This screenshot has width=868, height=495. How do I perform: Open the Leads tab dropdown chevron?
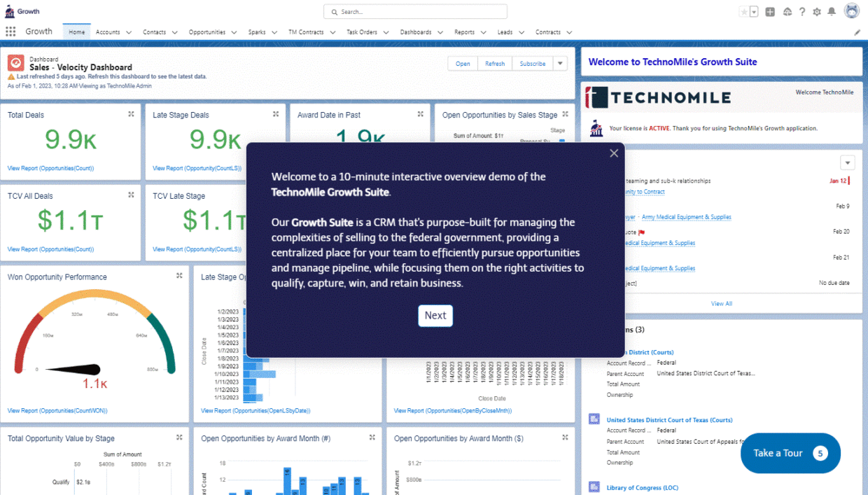tap(521, 32)
